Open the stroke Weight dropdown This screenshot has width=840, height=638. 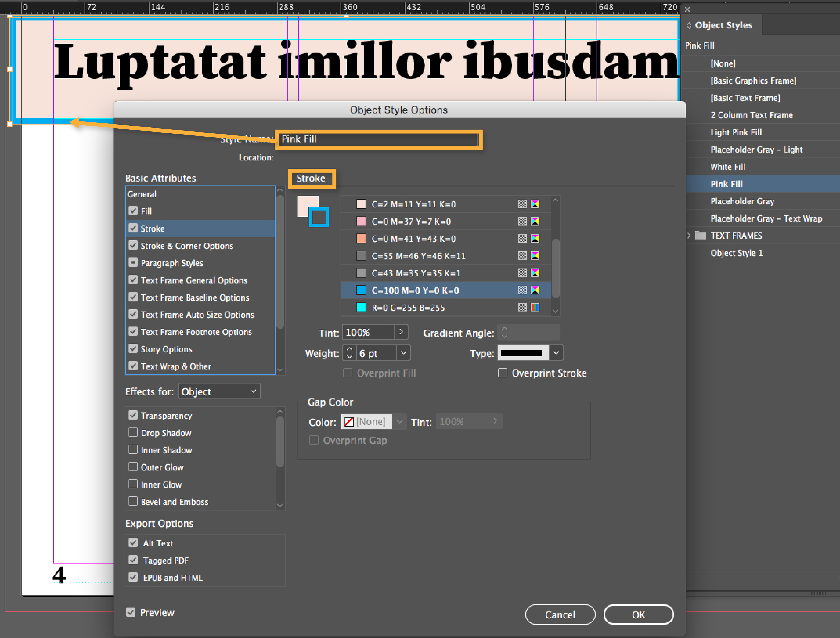point(403,353)
